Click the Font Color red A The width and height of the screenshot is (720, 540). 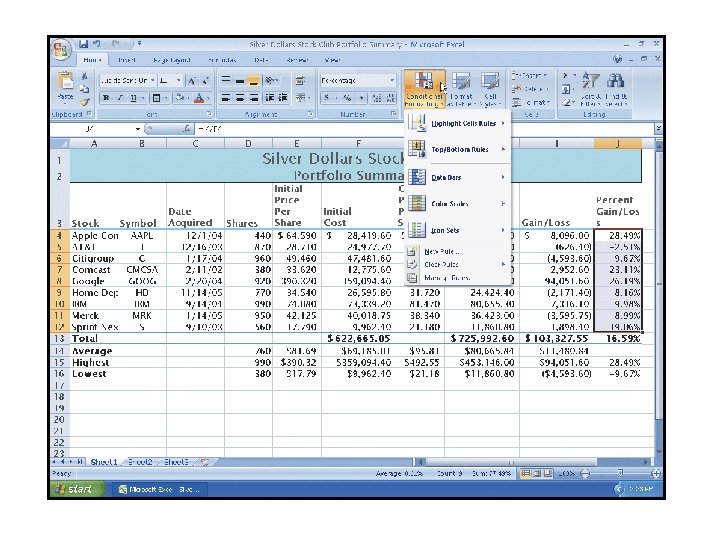199,98
